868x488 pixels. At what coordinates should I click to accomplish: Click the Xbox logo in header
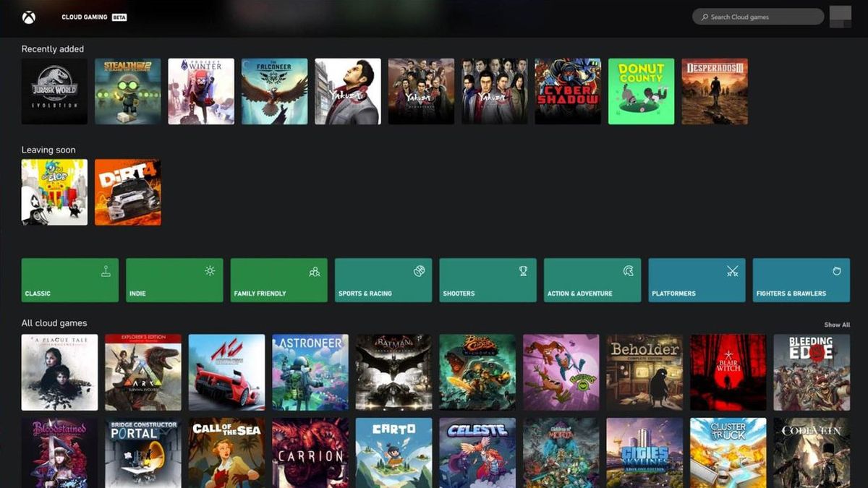pos(30,17)
